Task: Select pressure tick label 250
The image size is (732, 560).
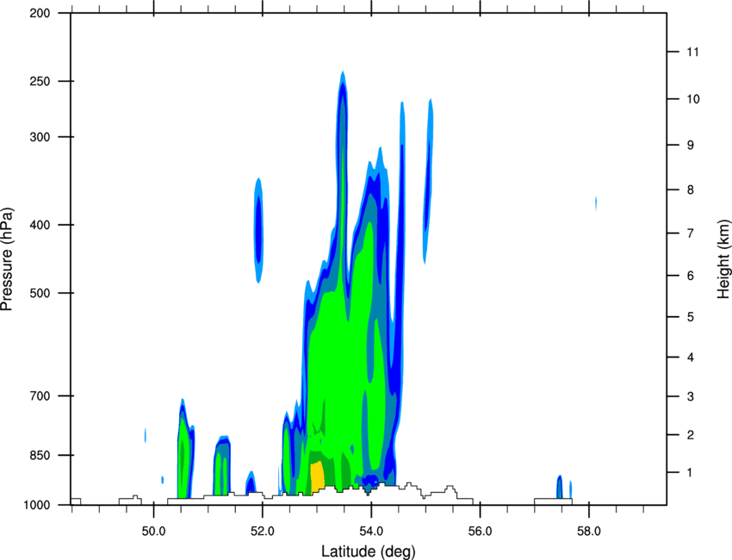Action: click(x=40, y=81)
